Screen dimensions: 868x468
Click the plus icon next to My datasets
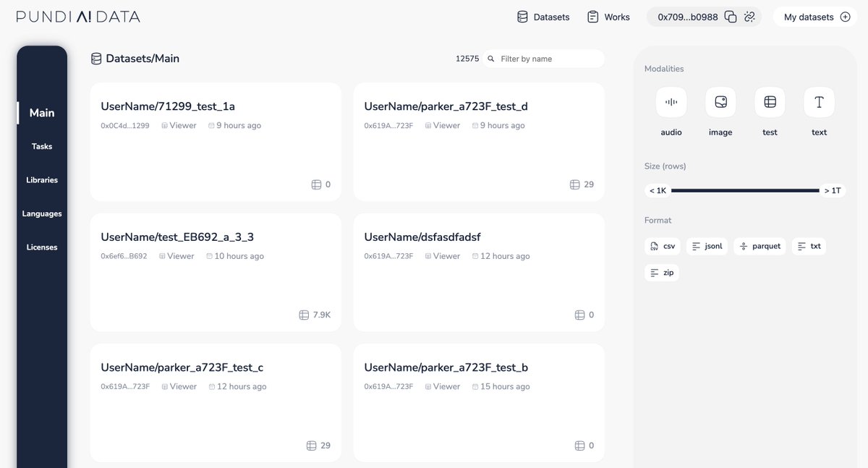(845, 16)
